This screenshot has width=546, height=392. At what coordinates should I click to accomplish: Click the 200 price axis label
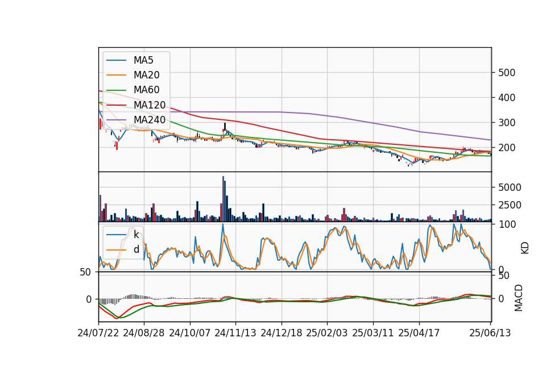tap(507, 148)
